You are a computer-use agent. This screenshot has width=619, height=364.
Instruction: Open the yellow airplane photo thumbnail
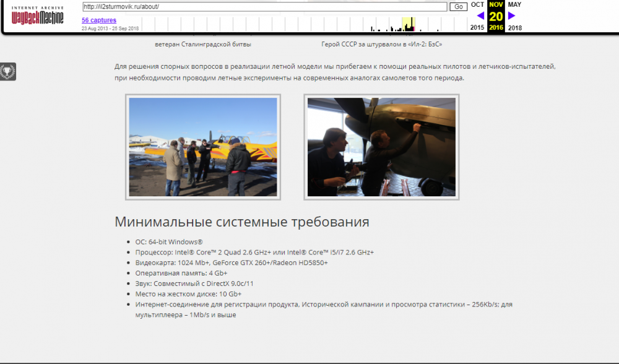pos(203,147)
